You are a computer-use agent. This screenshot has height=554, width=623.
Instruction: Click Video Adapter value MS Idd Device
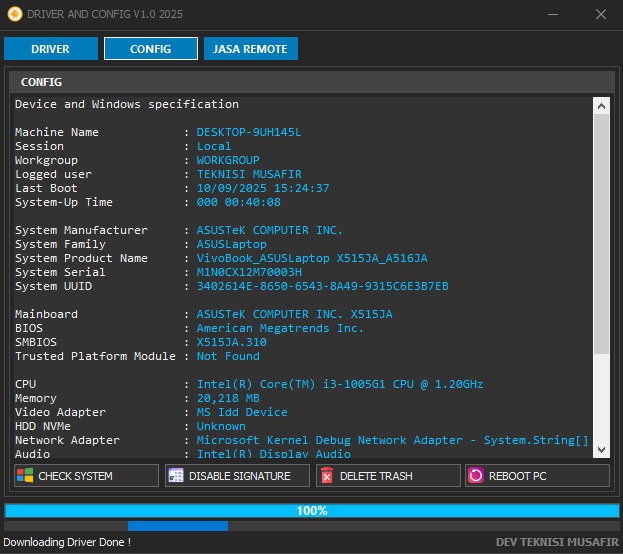coord(242,412)
